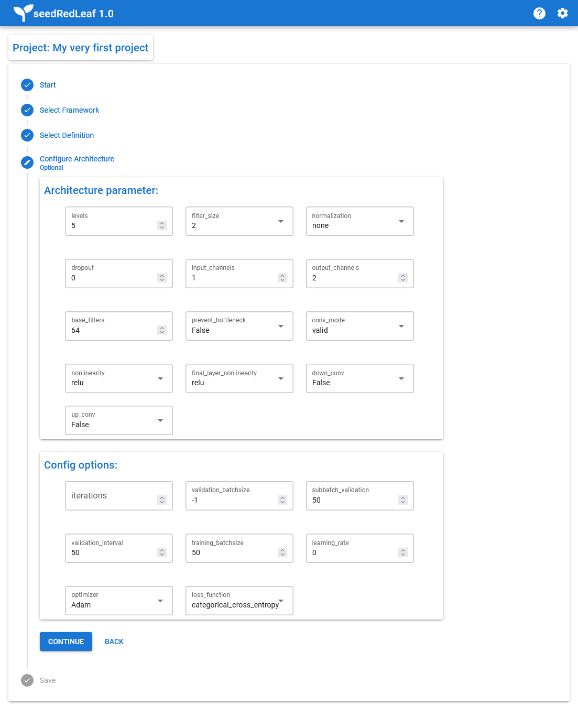Click the grey Save step icon
Screen dimensions: 578x728
pos(27,680)
